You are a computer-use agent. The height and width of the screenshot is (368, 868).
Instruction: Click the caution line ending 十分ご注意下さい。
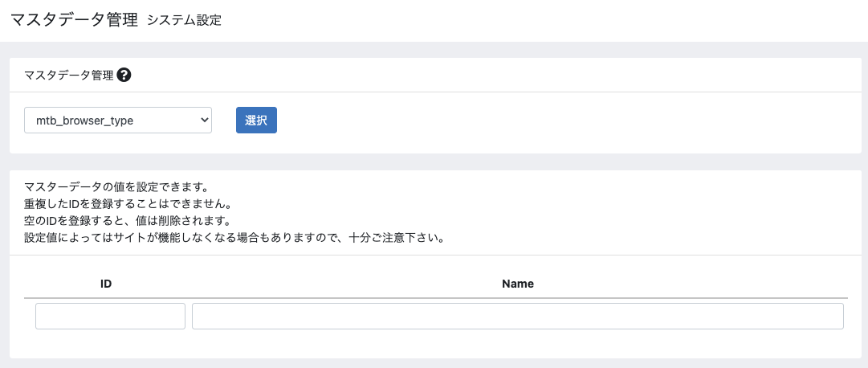(234, 239)
